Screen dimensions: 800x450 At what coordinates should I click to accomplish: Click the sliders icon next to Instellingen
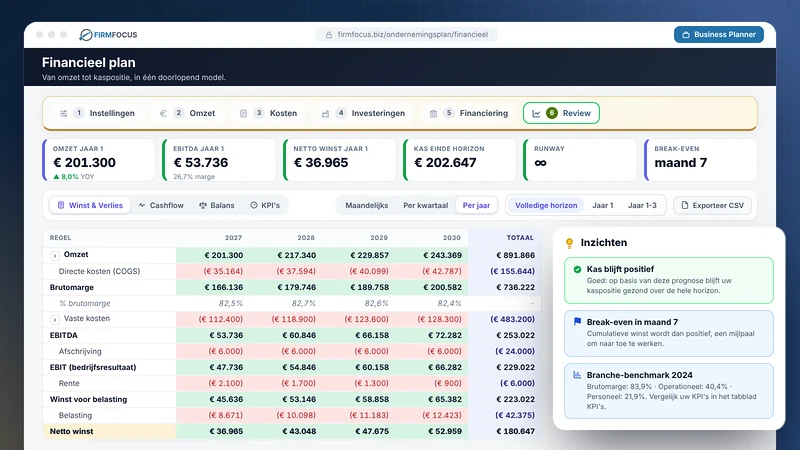click(63, 113)
